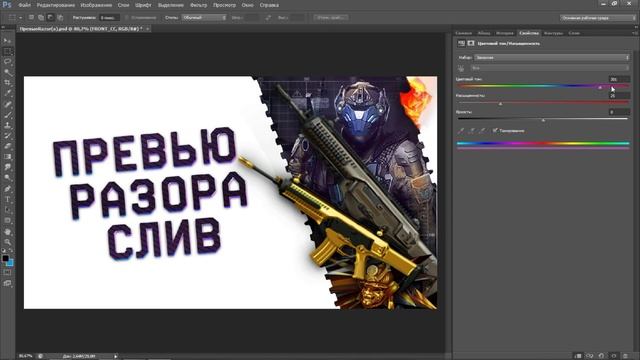
Task: Open the Файл menu
Action: pos(24,5)
